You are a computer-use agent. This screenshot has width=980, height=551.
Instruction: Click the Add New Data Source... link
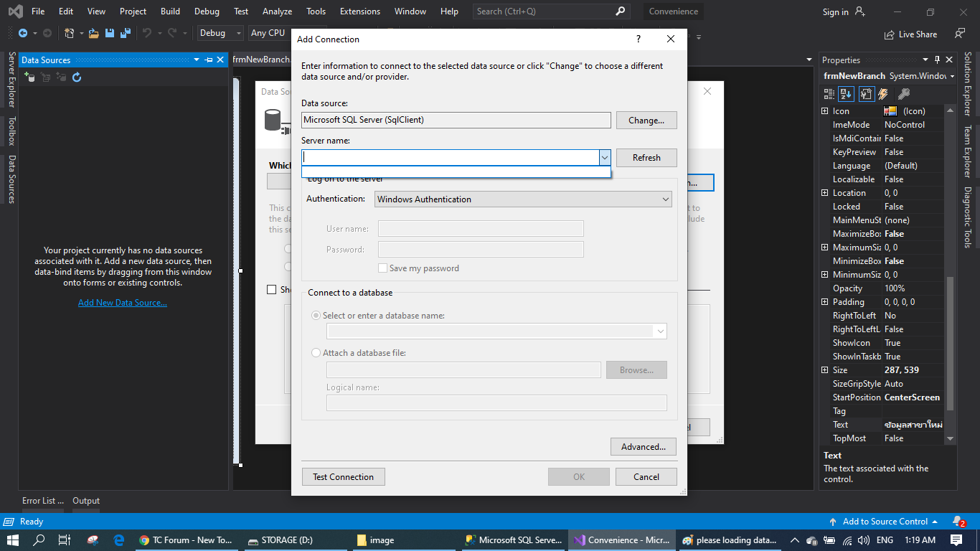(123, 303)
